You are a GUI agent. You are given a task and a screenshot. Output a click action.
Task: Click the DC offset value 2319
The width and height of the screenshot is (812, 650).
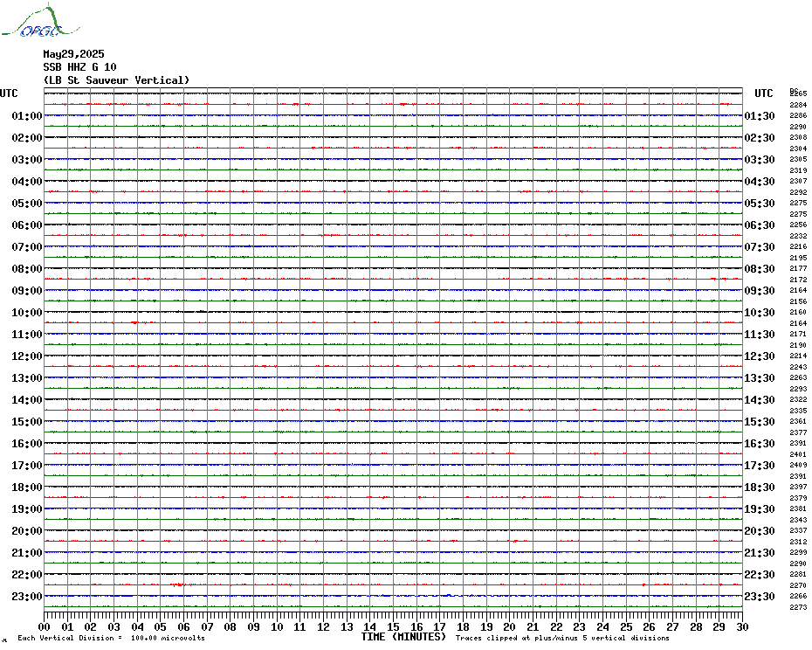pos(798,170)
